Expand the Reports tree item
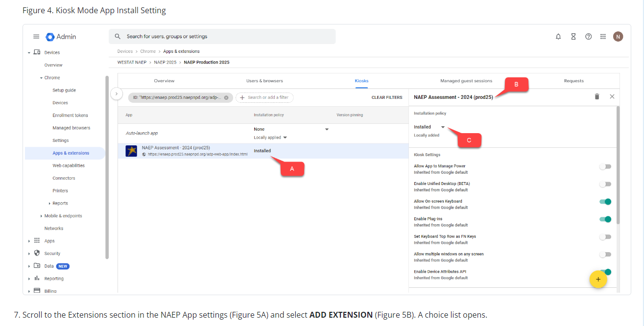 [49, 204]
